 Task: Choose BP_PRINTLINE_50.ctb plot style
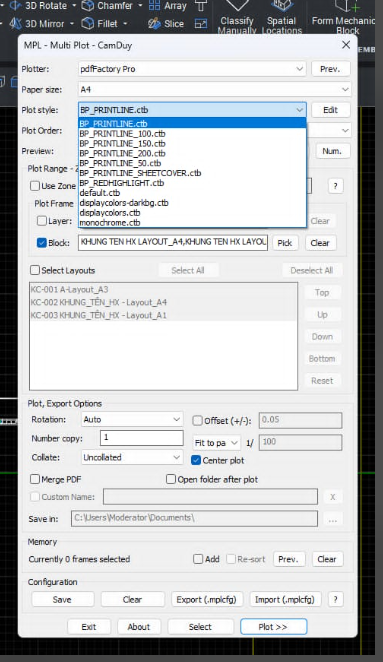tap(192, 163)
